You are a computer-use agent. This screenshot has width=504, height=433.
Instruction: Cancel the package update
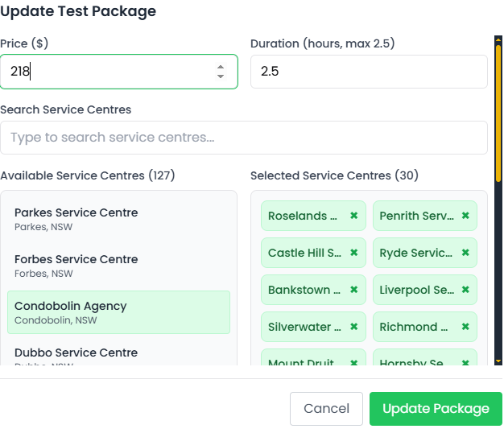point(326,409)
